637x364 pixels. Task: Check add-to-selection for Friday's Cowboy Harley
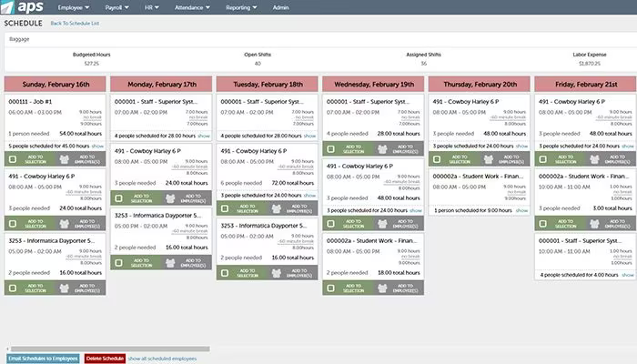click(542, 159)
